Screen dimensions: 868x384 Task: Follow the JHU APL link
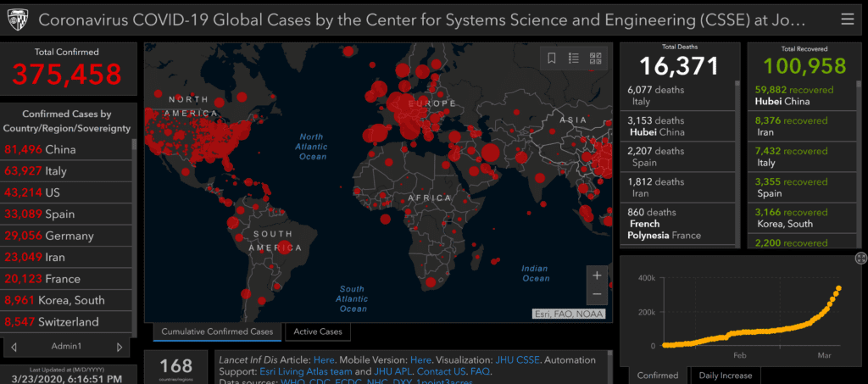pyautogui.click(x=393, y=371)
